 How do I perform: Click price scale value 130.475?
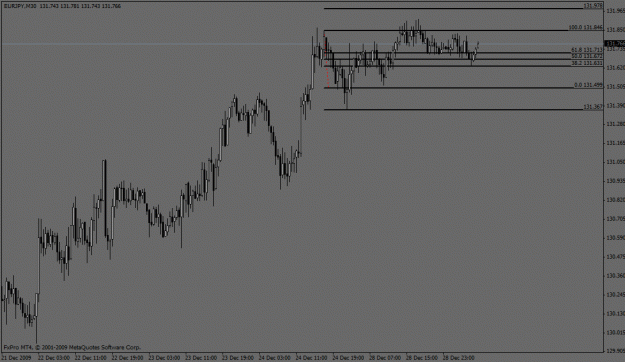pos(615,257)
